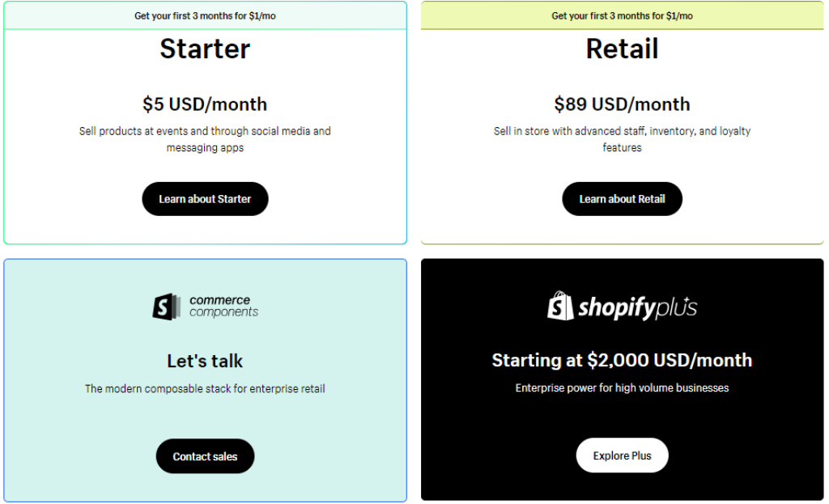Image resolution: width=829 pixels, height=504 pixels.
Task: Click Enterprise power for high volume businesses
Action: pos(622,388)
